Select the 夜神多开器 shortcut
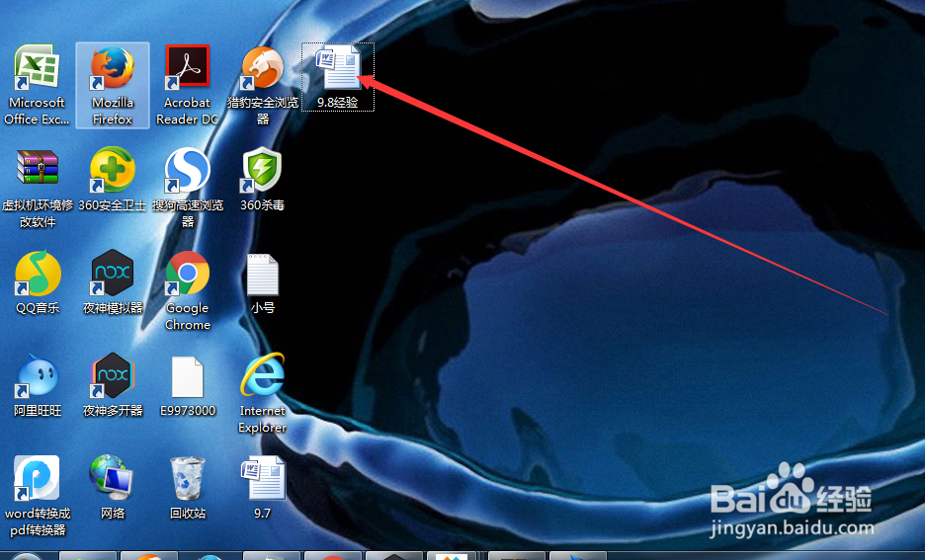Image resolution: width=925 pixels, height=560 pixels. coord(112,384)
